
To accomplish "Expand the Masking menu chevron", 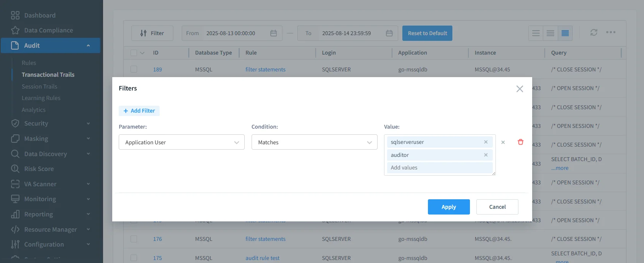I will click(x=88, y=139).
